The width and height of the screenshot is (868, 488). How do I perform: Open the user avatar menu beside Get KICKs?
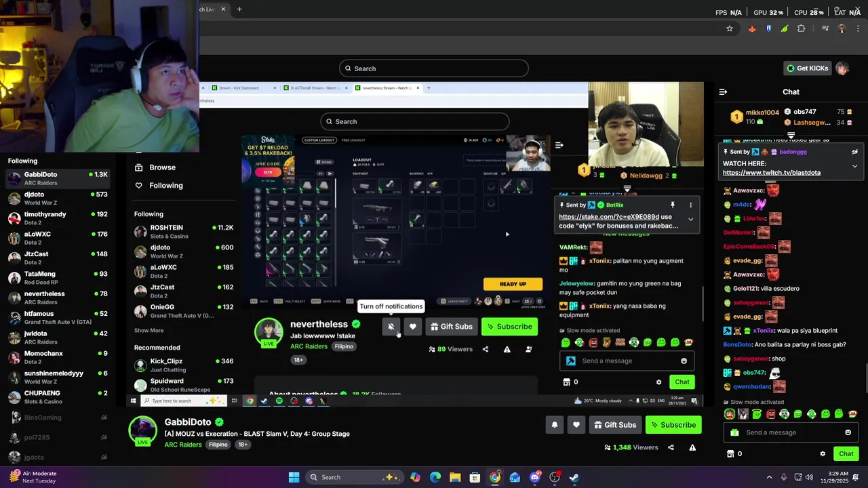tap(842, 68)
